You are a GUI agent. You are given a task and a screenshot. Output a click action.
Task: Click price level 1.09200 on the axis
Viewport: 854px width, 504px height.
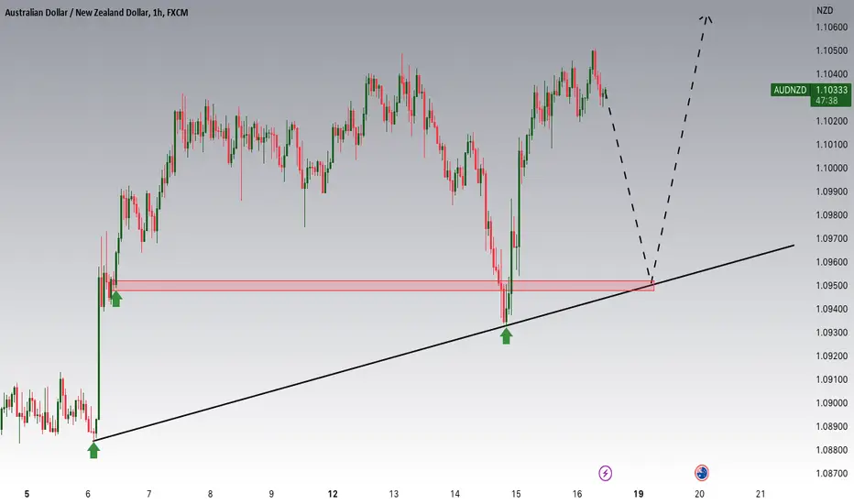click(831, 356)
